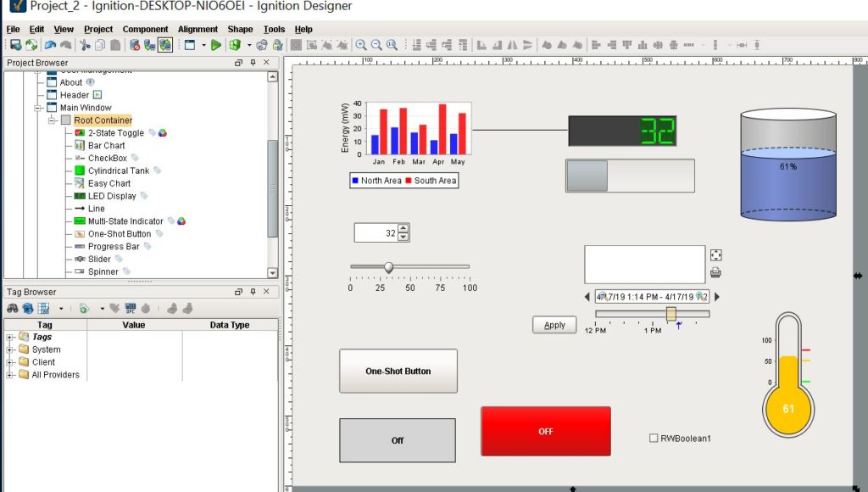Start Preview Mode using the green play icon
868x492 pixels.
click(x=217, y=45)
